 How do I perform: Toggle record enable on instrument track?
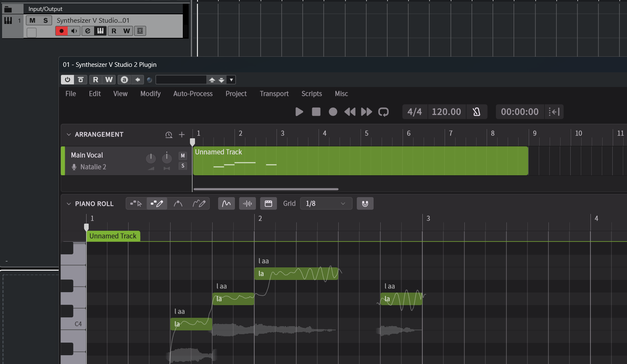(x=61, y=31)
